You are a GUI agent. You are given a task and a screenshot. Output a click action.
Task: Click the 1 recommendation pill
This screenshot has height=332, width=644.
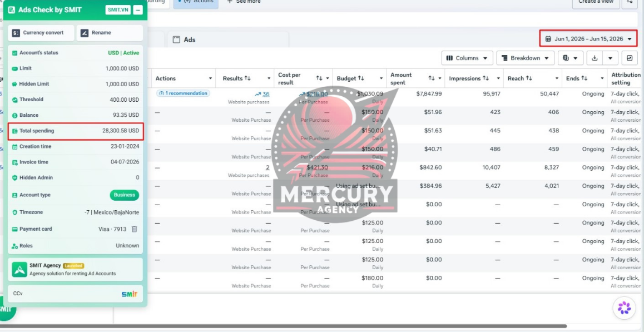click(183, 93)
